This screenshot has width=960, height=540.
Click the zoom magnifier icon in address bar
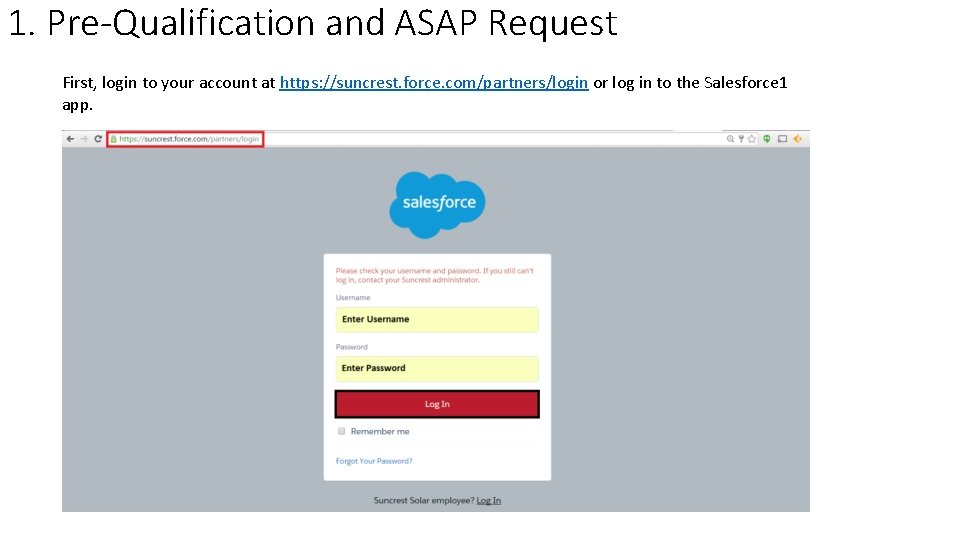click(x=730, y=139)
